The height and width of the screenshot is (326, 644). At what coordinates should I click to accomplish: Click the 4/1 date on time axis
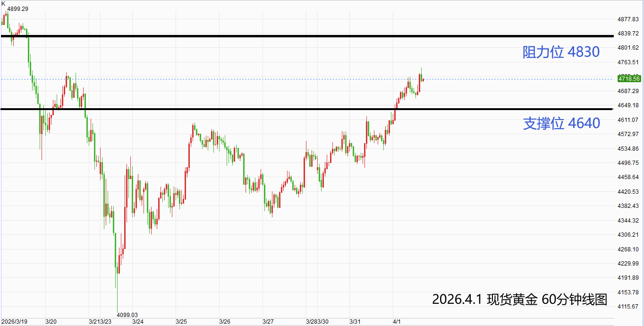tap(397, 322)
